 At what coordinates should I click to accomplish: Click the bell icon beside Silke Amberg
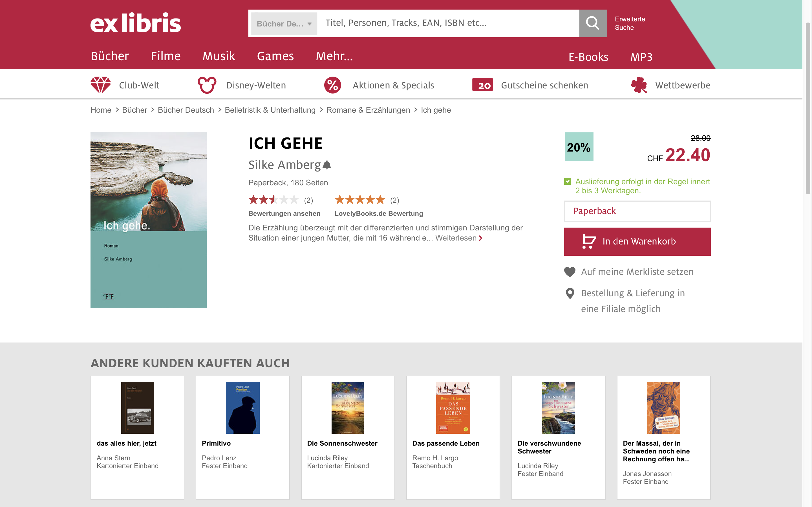[x=327, y=165]
